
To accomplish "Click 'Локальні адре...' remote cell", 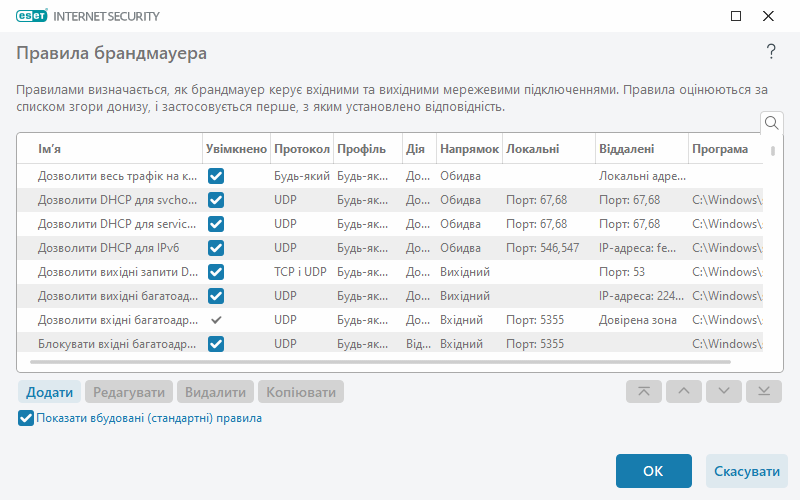I will (x=642, y=177).
